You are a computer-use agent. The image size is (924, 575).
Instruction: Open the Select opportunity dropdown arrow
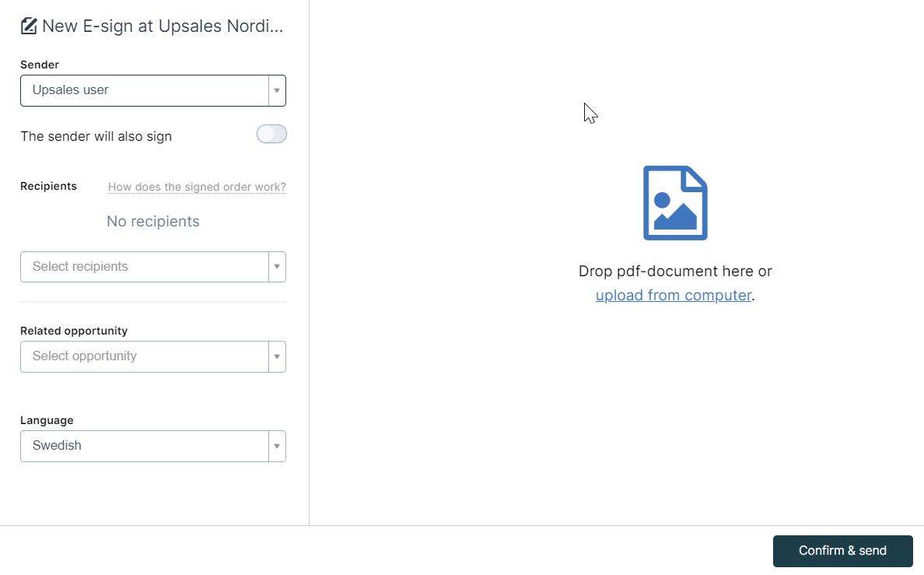pos(277,357)
